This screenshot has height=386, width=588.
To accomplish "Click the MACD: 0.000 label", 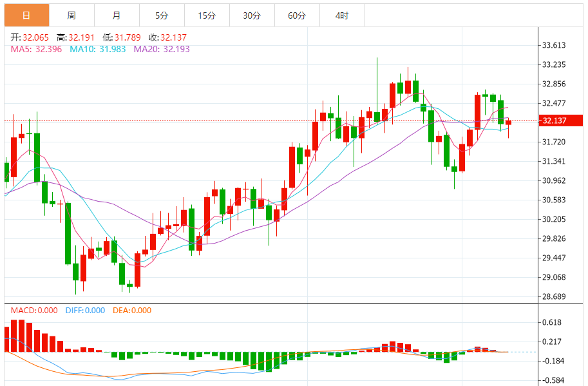I will (34, 311).
